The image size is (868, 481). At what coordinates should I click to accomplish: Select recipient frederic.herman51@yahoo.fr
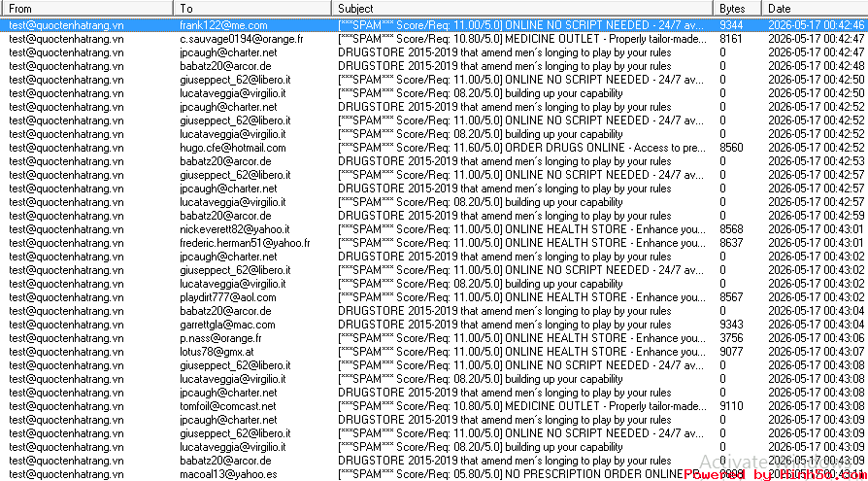coord(245,243)
